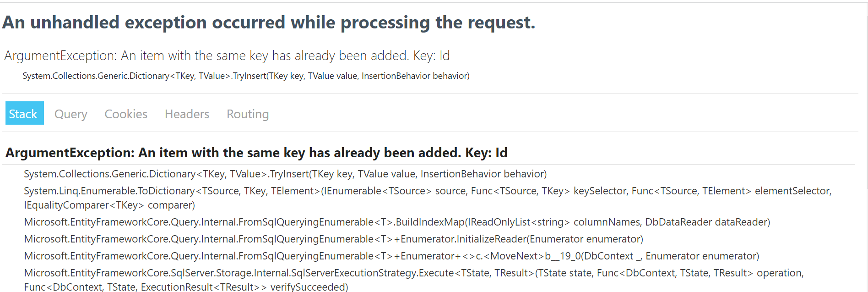The image size is (868, 292).
Task: Switch to the Cookies tab
Action: [x=126, y=114]
